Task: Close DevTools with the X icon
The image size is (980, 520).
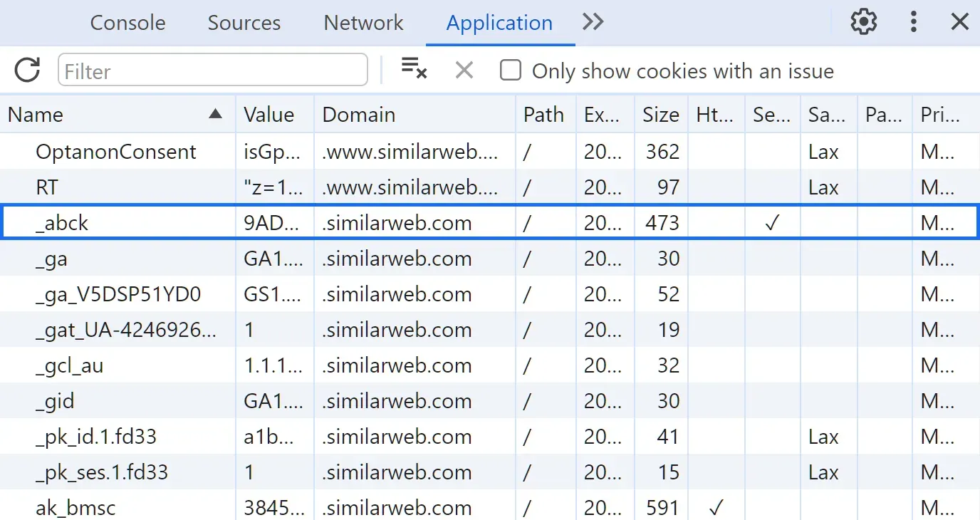Action: point(959,21)
